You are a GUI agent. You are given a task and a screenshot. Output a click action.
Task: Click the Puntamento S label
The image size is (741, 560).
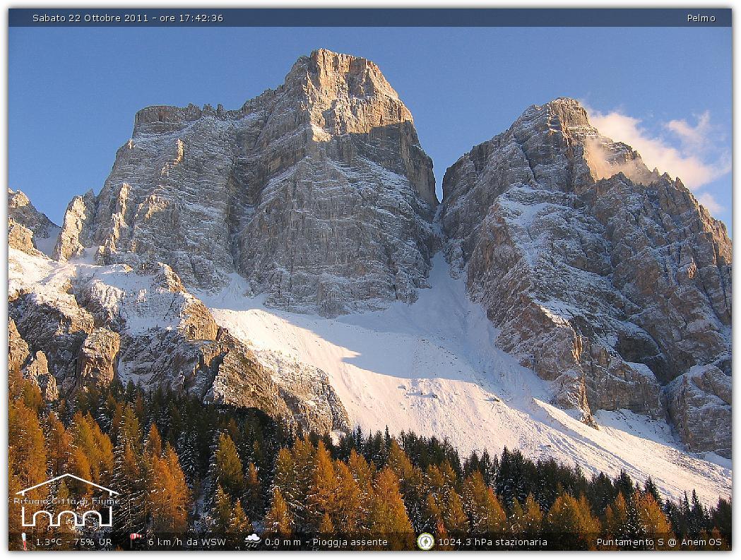click(x=626, y=542)
